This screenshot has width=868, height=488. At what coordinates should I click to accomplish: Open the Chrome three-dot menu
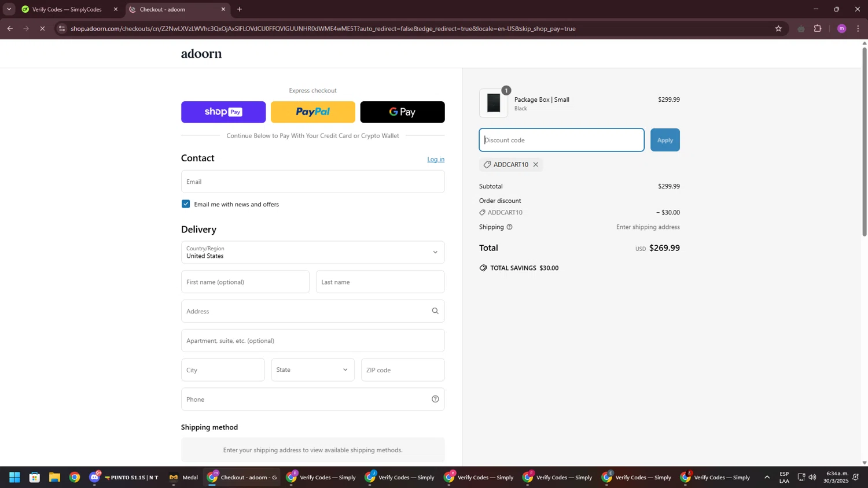[858, 28]
